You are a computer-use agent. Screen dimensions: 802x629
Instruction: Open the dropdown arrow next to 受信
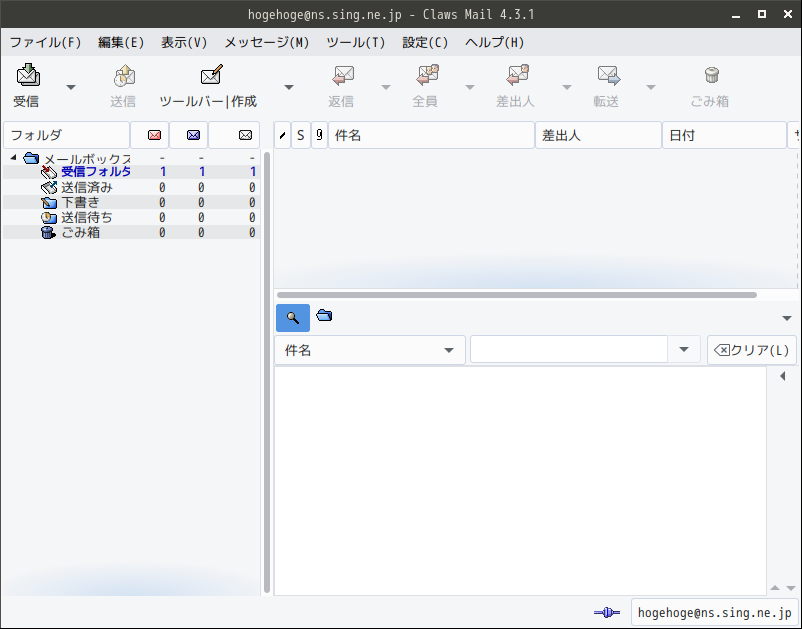coord(71,87)
